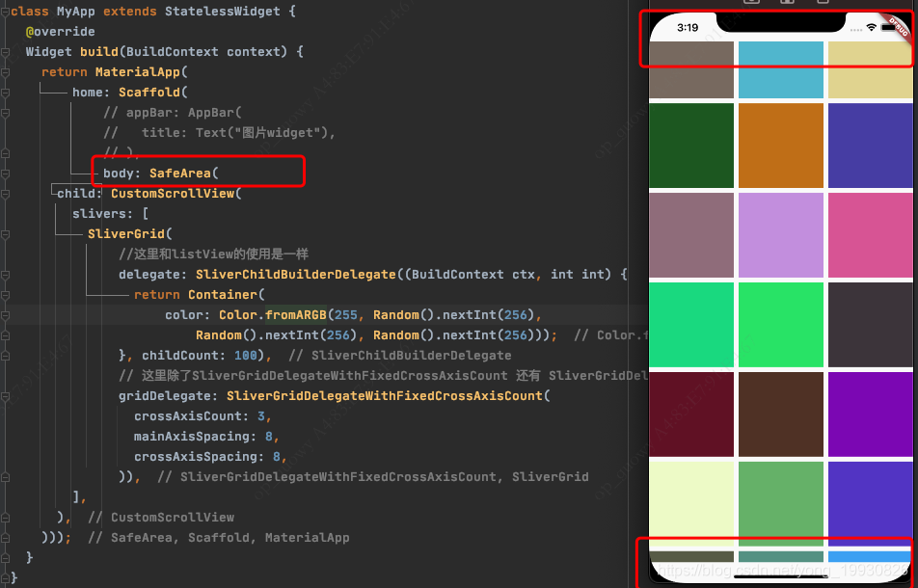Collapse the commented appBar block fold marker

(5, 113)
